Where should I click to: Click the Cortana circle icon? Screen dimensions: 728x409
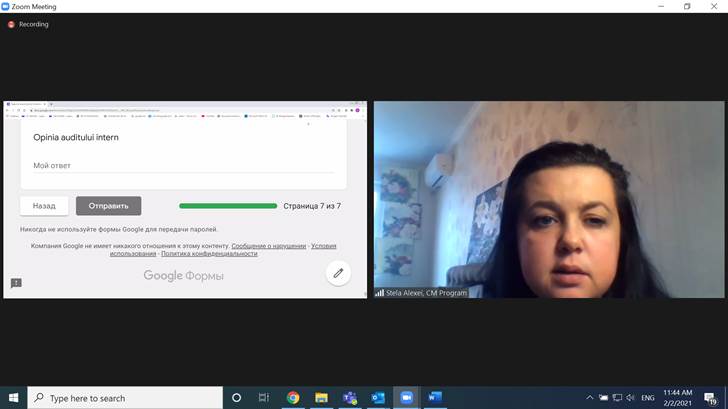(237, 398)
